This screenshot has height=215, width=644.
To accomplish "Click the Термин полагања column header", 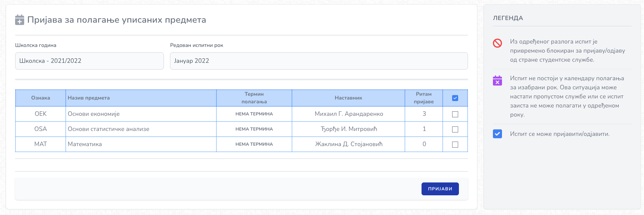I will click(x=254, y=98).
